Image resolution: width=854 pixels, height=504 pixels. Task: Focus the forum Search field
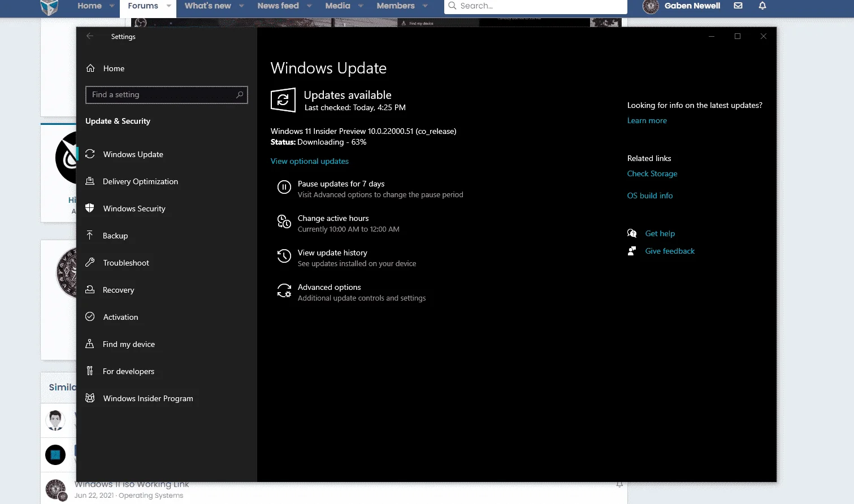[x=536, y=6]
